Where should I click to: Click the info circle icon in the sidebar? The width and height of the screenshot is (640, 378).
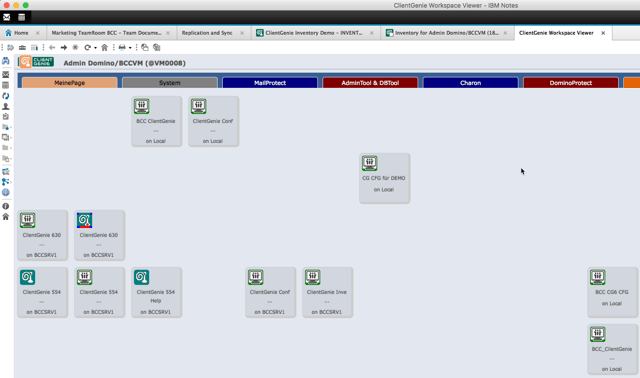[6, 206]
